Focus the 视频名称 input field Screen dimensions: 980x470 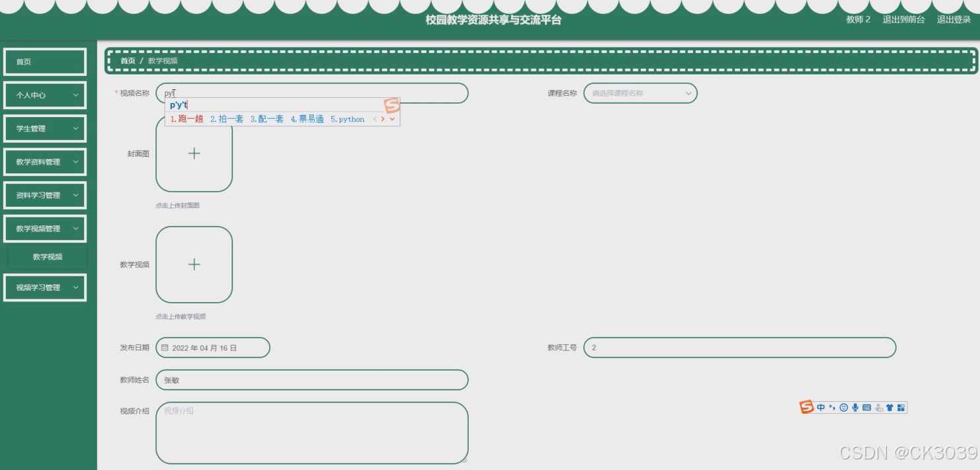(x=312, y=93)
